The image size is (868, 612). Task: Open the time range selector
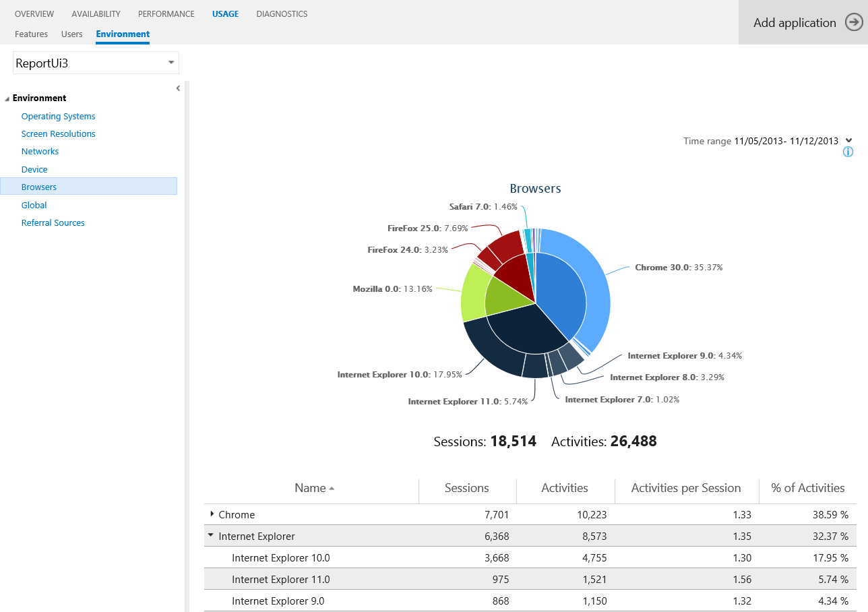click(848, 141)
